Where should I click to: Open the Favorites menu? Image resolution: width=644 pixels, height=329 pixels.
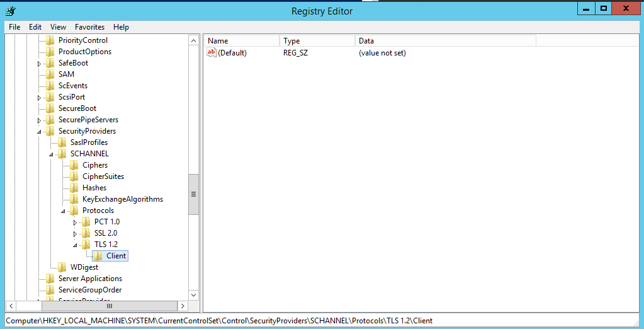coord(89,27)
